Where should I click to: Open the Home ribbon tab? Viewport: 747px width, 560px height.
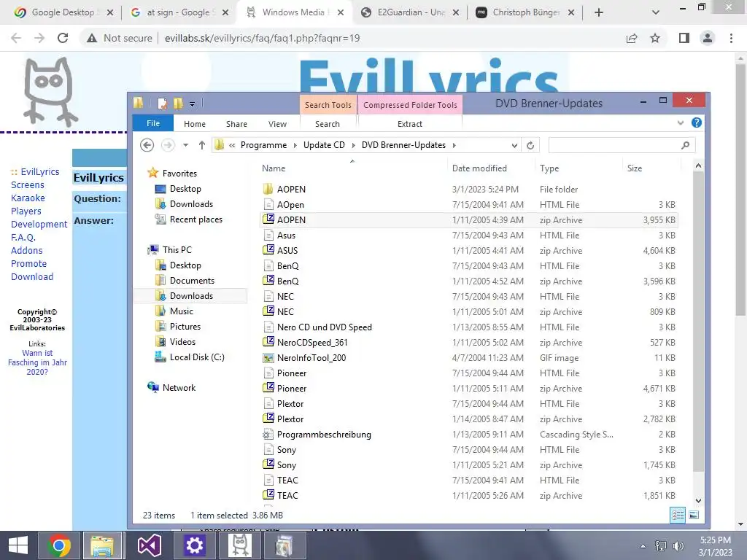point(194,124)
